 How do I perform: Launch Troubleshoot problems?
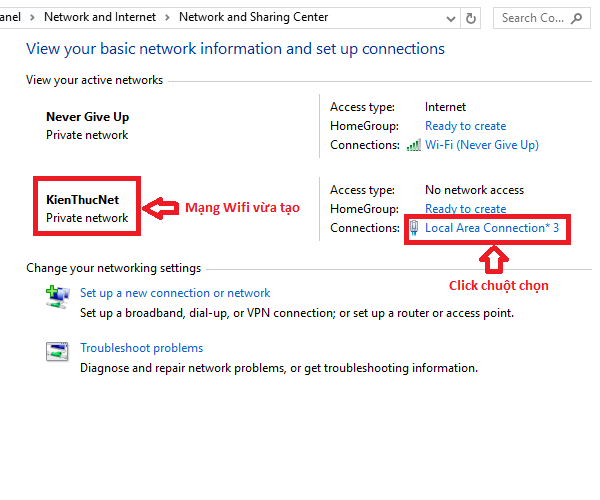(x=141, y=348)
